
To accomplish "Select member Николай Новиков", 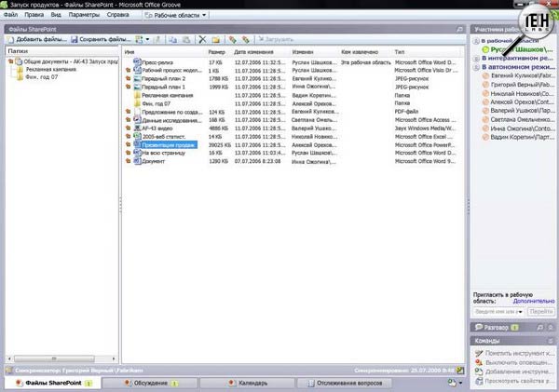I will coord(518,93).
